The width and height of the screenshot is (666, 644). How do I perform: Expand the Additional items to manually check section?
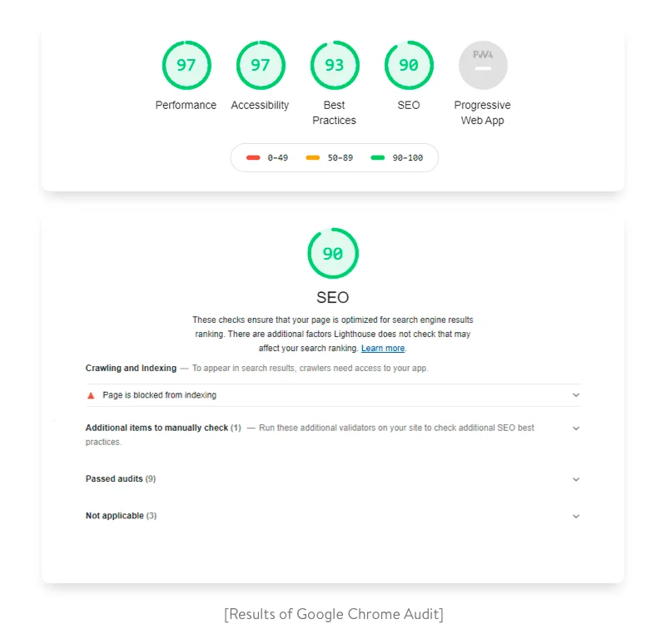pos(575,428)
